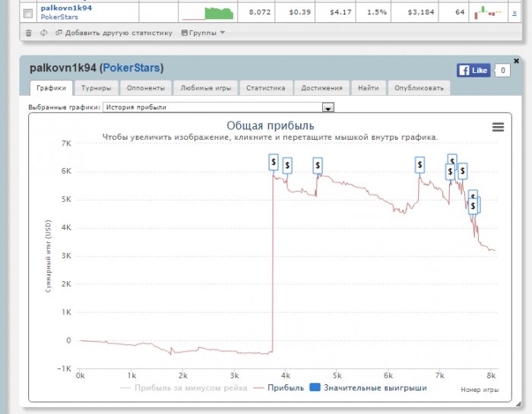Click the Facebook like counter showing 0
Viewport: 532px width, 414px height.
tap(502, 70)
